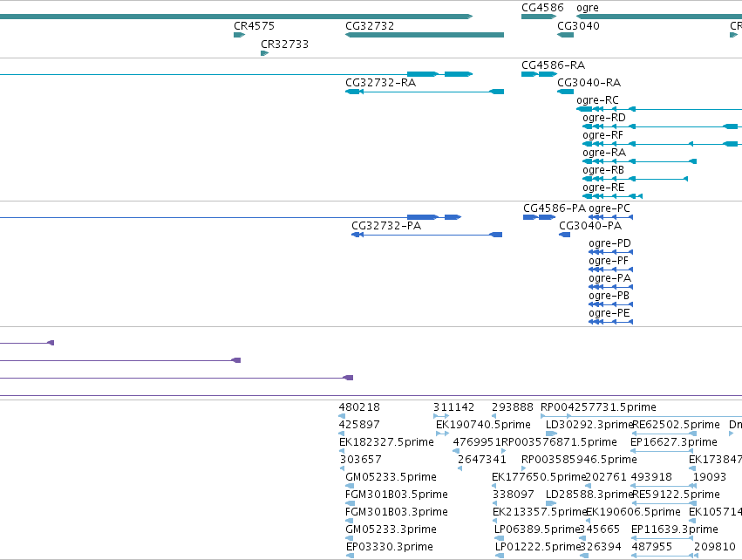Select the ogre-RD transcript label
This screenshot has width=742, height=560.
tap(604, 118)
